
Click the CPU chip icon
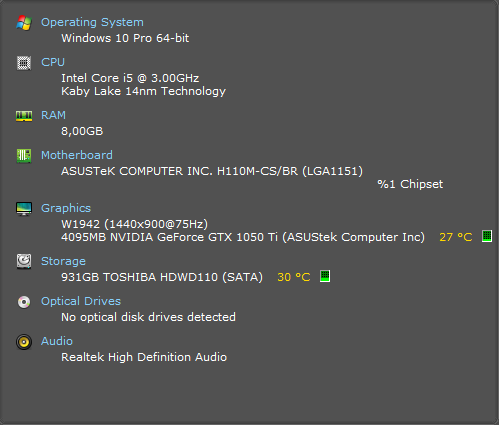coord(24,63)
